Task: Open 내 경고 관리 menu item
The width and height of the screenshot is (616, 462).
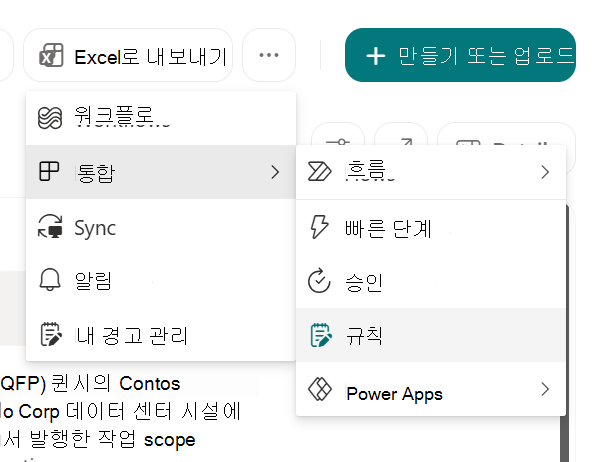Action: coord(161,335)
